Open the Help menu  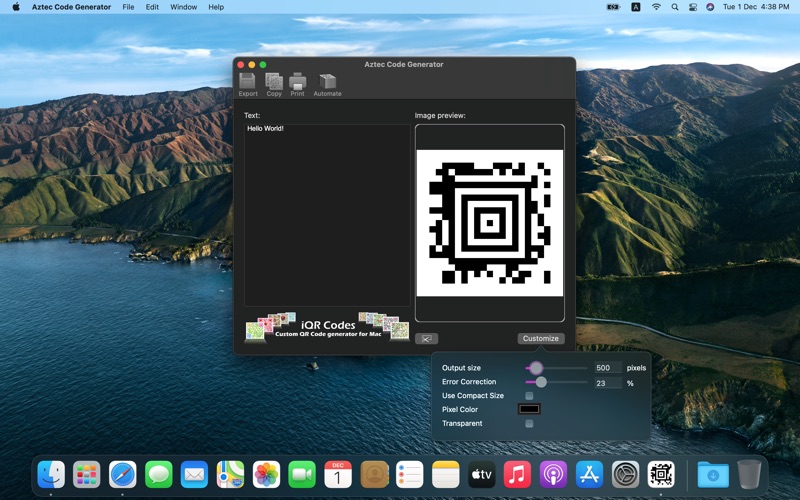(x=216, y=7)
